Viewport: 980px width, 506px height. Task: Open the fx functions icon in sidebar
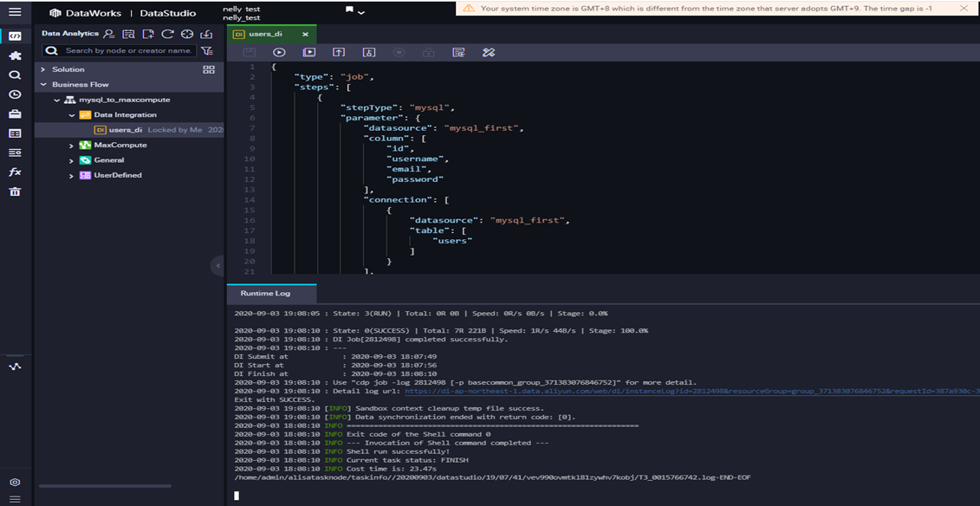click(x=15, y=172)
